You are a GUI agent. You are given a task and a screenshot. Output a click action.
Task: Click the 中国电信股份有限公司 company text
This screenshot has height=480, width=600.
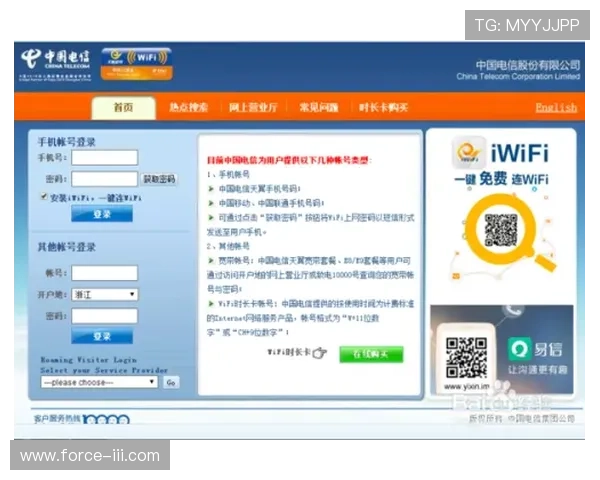pyautogui.click(x=528, y=65)
